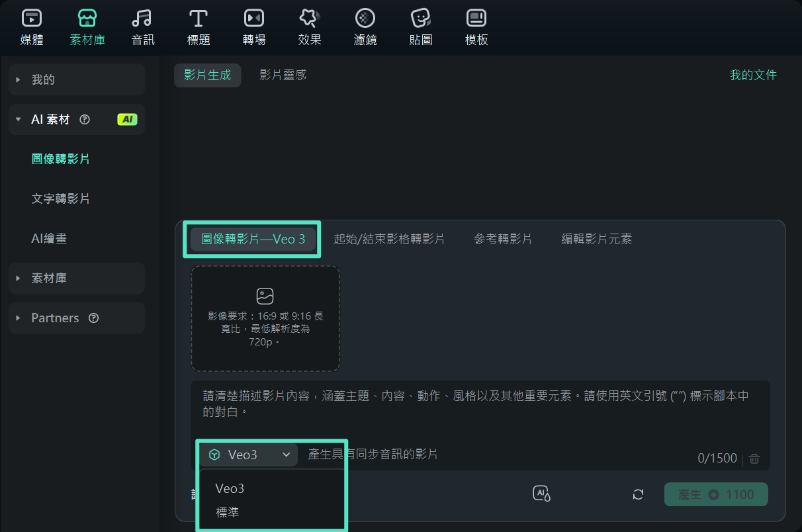Image resolution: width=802 pixels, height=532 pixels.
Task: Open the 貼圖 stickers panel
Action: tap(420, 26)
